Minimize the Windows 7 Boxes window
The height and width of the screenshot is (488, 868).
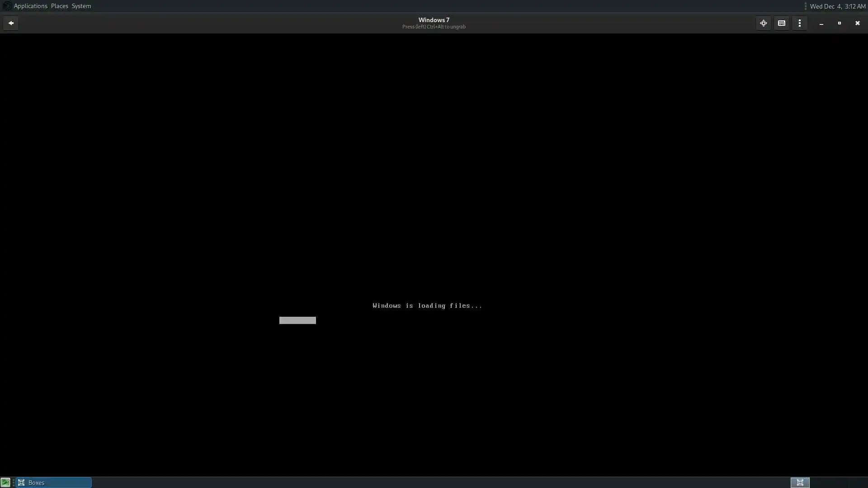click(x=821, y=23)
